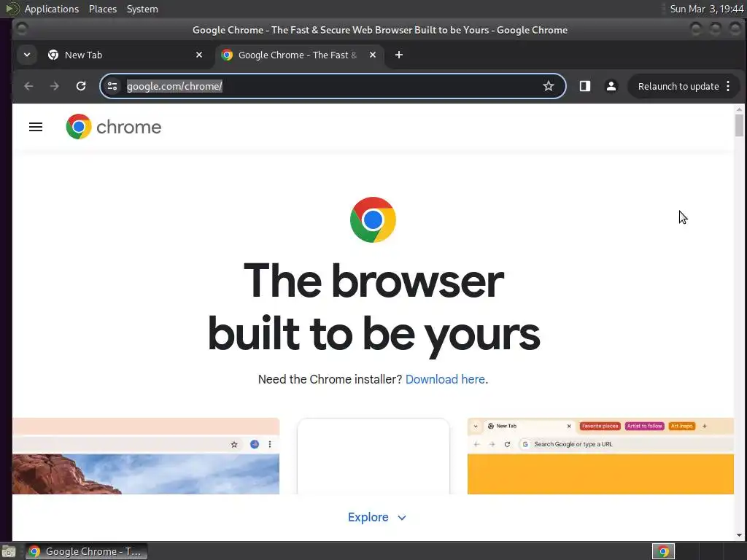Click show desktop icon in bottom panel
Image resolution: width=747 pixels, height=560 pixels.
point(9,552)
